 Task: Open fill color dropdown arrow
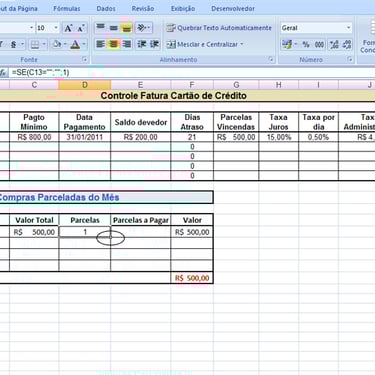65,44
